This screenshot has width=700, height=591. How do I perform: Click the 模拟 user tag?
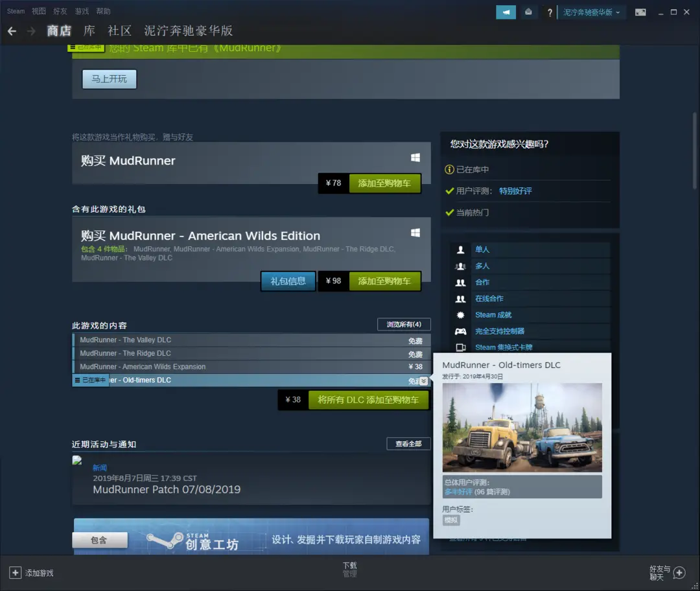451,520
